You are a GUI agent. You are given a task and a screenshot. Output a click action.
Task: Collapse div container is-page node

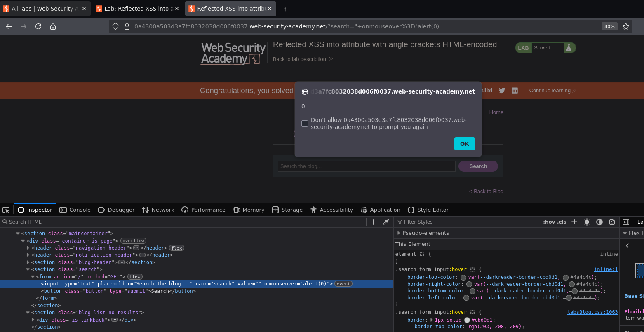click(23, 241)
